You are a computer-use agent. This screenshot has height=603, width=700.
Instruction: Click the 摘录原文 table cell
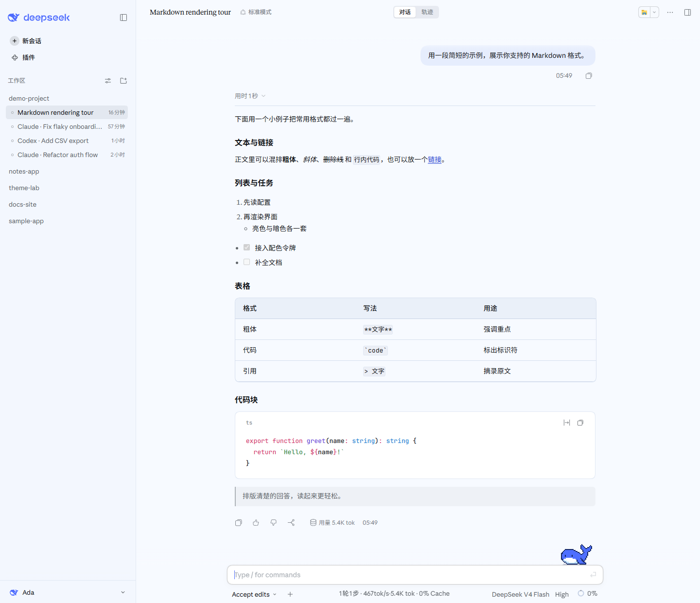coord(497,371)
